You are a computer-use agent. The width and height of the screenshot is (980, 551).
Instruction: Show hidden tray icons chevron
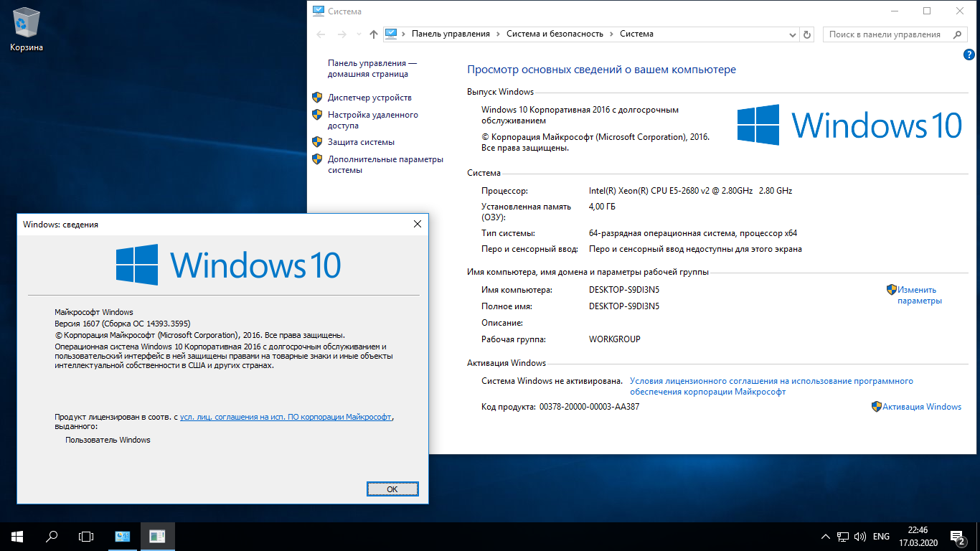[825, 537]
